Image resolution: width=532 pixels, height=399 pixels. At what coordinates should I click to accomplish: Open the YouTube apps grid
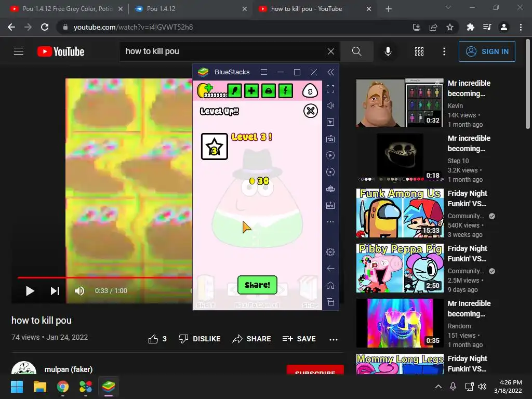(x=419, y=51)
